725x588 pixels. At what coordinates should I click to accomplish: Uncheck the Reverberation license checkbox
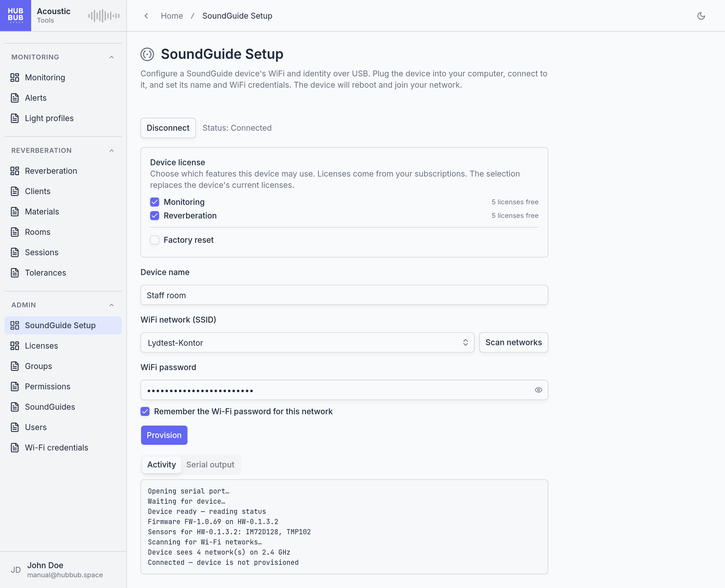coord(155,216)
